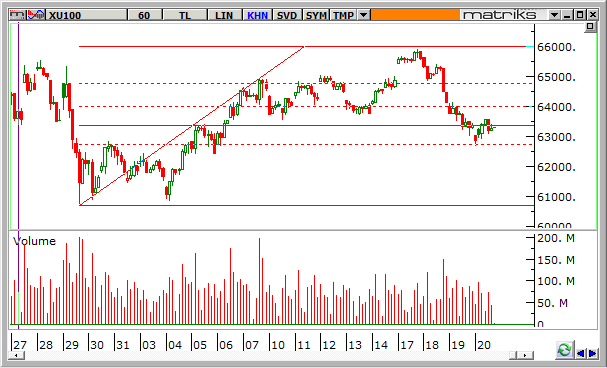This screenshot has height=368, width=607.
Task: Click the XU100 symbol field
Action: pos(87,15)
